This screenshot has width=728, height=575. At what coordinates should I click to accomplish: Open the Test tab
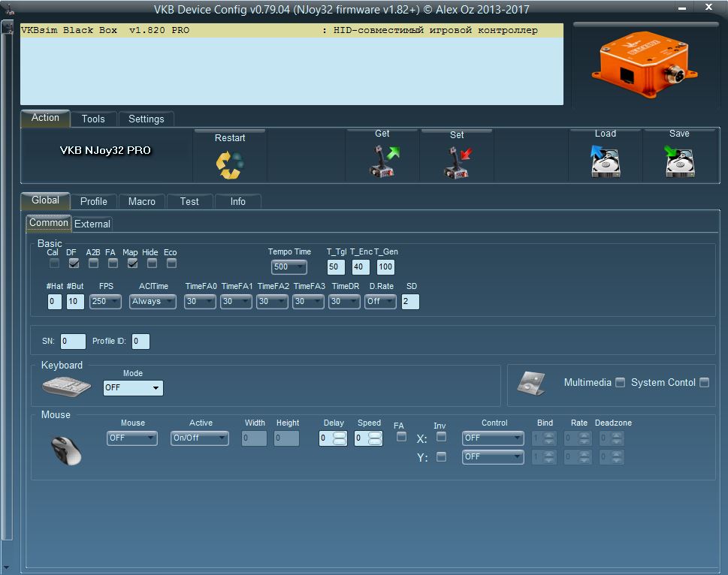[189, 202]
